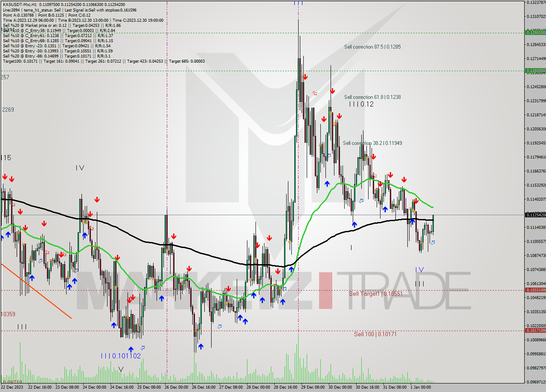Click the '29 Dec 08:00' time axis label
The image size is (546, 392).
tap(313, 387)
